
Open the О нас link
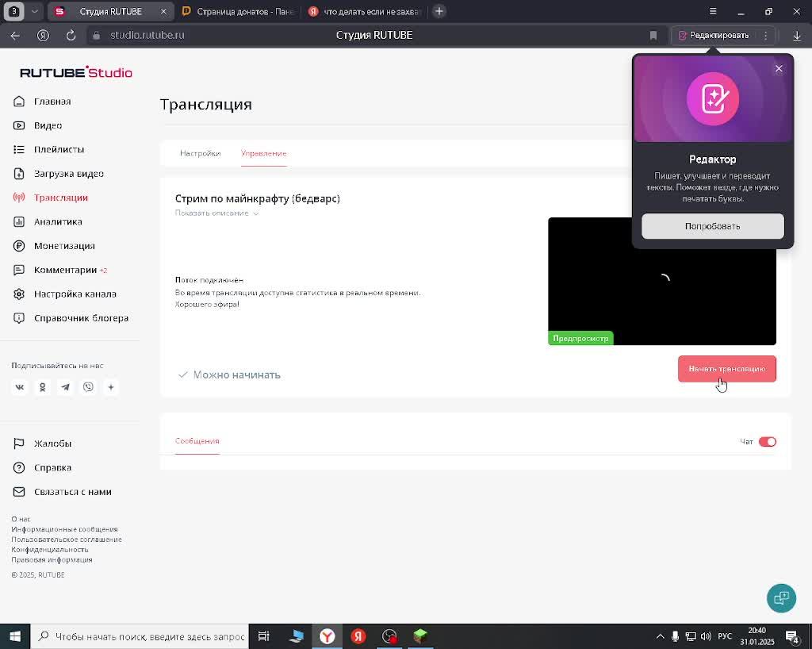pyautogui.click(x=21, y=519)
